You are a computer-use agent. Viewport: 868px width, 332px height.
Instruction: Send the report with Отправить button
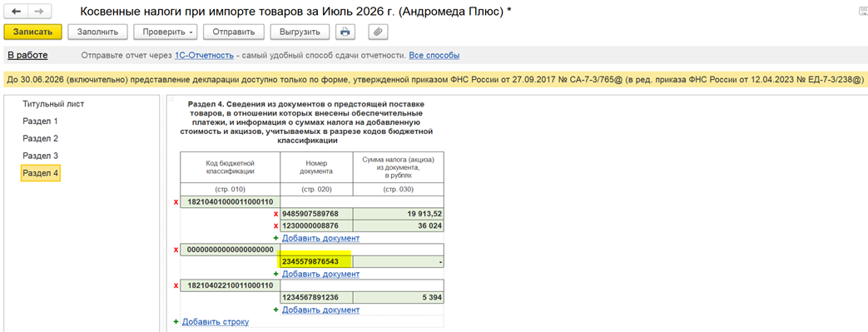pyautogui.click(x=234, y=32)
